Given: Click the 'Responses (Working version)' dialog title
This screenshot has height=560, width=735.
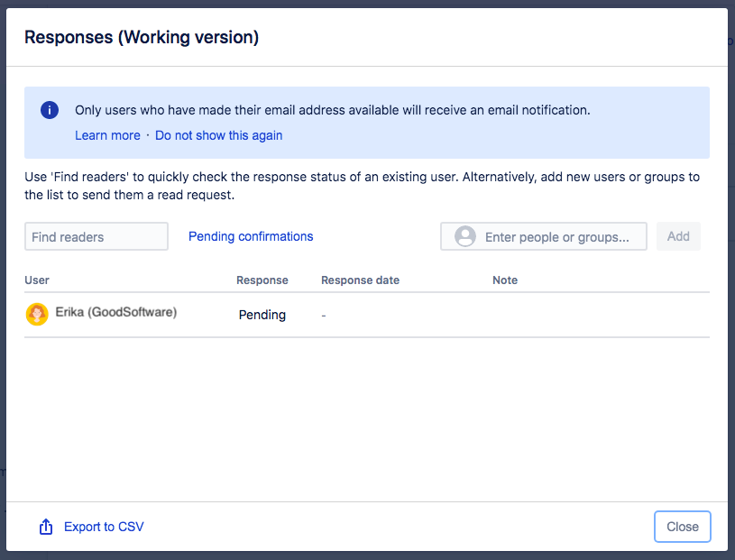Looking at the screenshot, I should pos(142,37).
